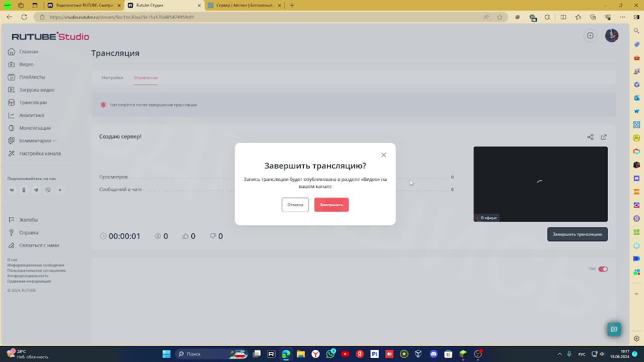
Task: Switch to the Сервер Aternos browser tab
Action: pyautogui.click(x=244, y=6)
